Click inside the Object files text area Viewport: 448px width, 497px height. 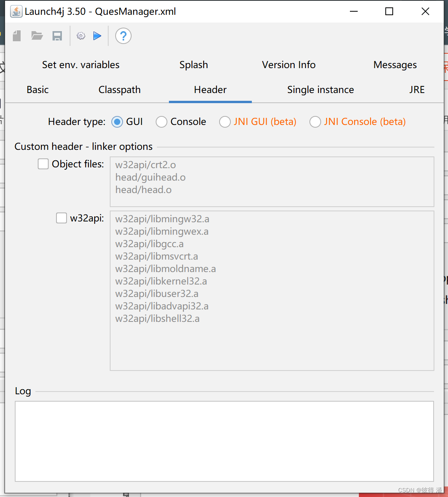tap(272, 182)
